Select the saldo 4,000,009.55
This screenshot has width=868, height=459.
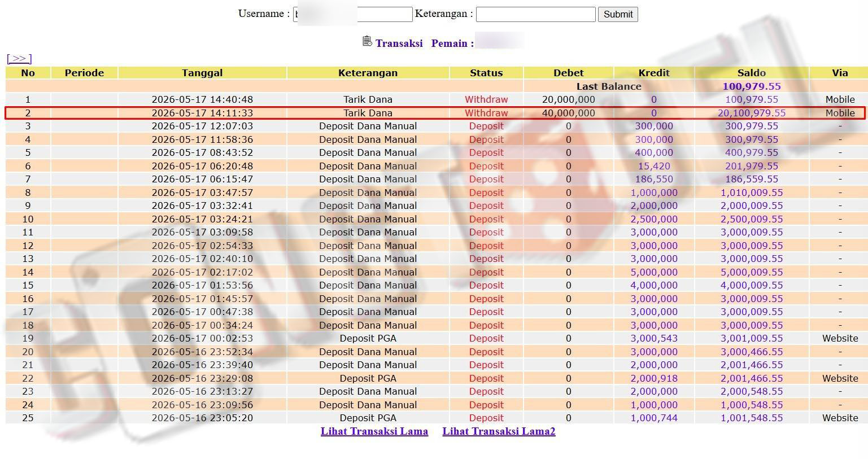point(752,285)
